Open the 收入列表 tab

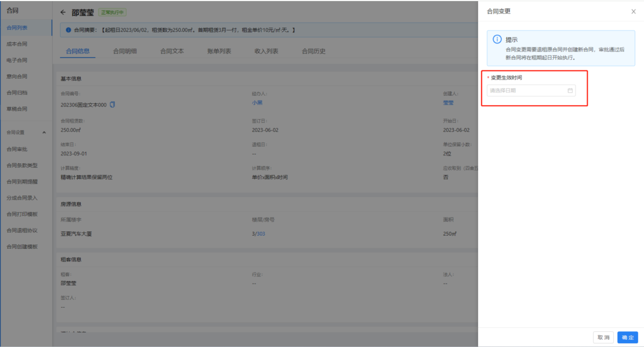[x=266, y=51]
